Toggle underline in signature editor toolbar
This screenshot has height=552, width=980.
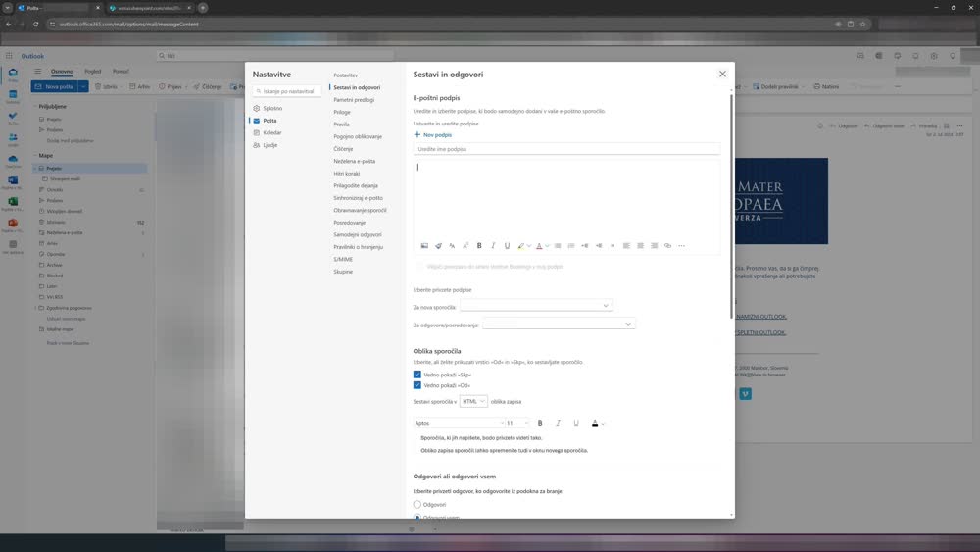tap(507, 246)
